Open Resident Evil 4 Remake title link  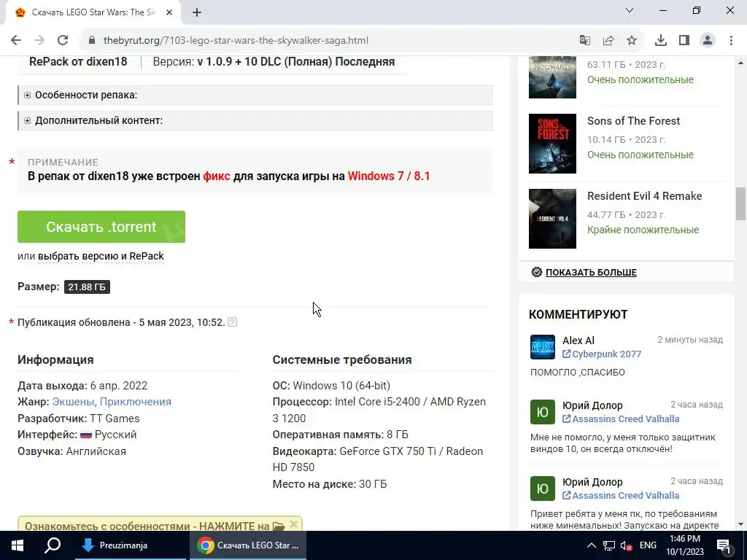tap(645, 196)
